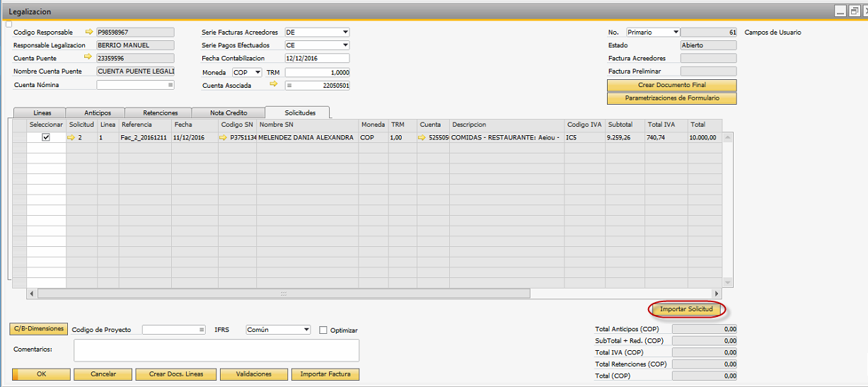Expand the Serie Facturas Acreedores dropdown
The height and width of the screenshot is (387, 868).
tap(345, 33)
